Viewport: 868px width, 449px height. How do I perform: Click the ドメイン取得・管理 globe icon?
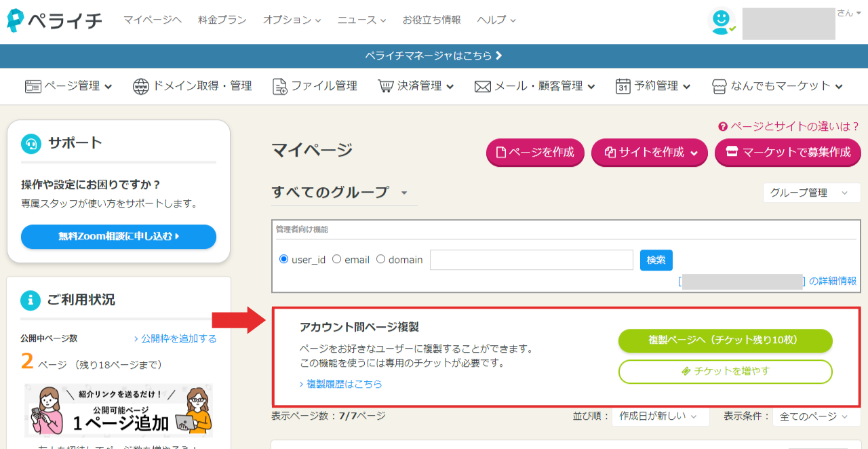coord(141,86)
